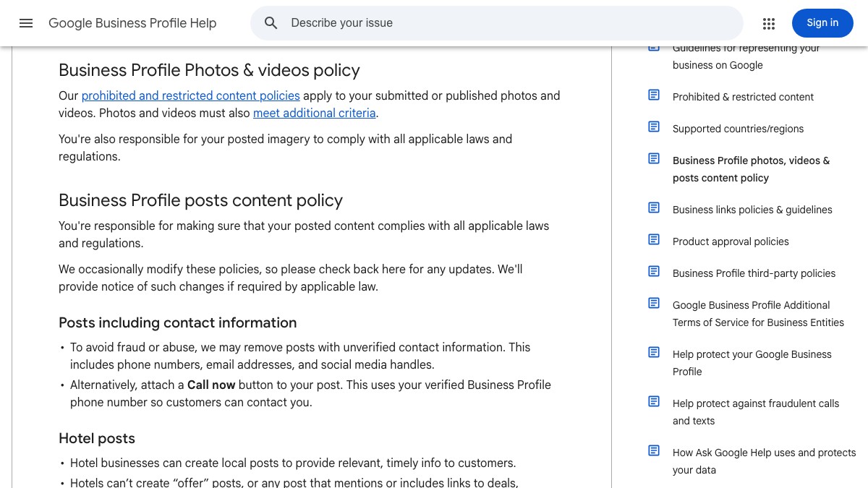Click the article icon beside Prohibited & restricted content
The width and height of the screenshot is (868, 488).
pos(654,95)
